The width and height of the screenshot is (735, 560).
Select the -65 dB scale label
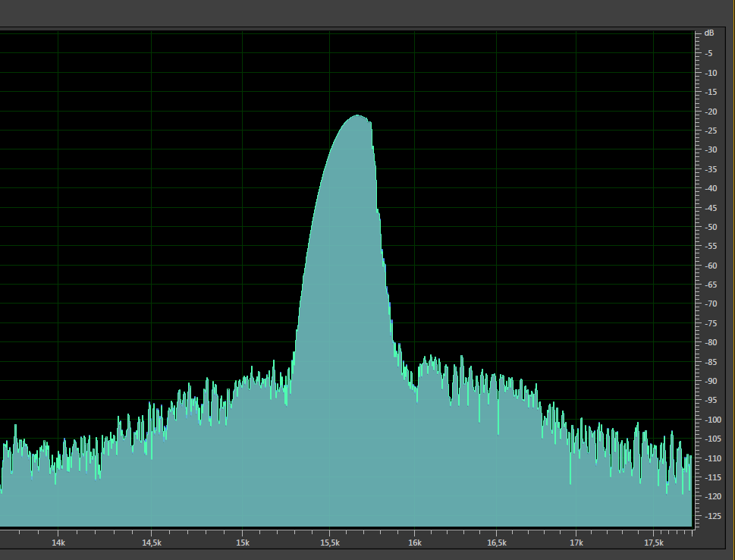click(x=711, y=285)
